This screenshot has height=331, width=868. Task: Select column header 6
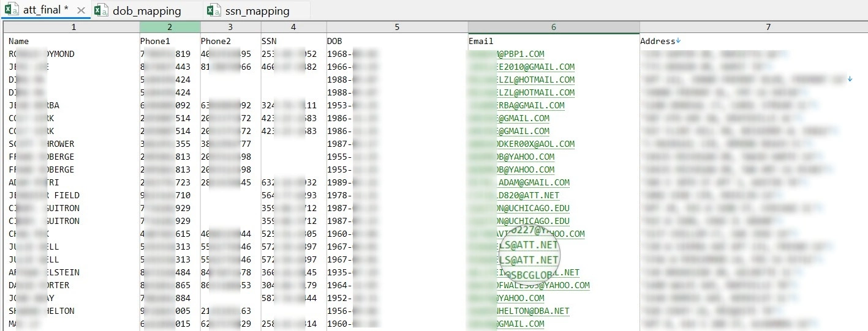coord(554,28)
